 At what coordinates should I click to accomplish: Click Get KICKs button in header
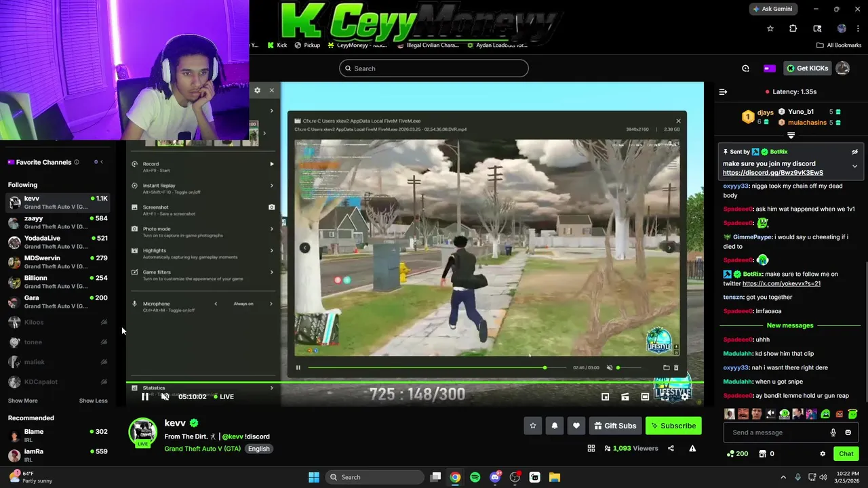(808, 68)
